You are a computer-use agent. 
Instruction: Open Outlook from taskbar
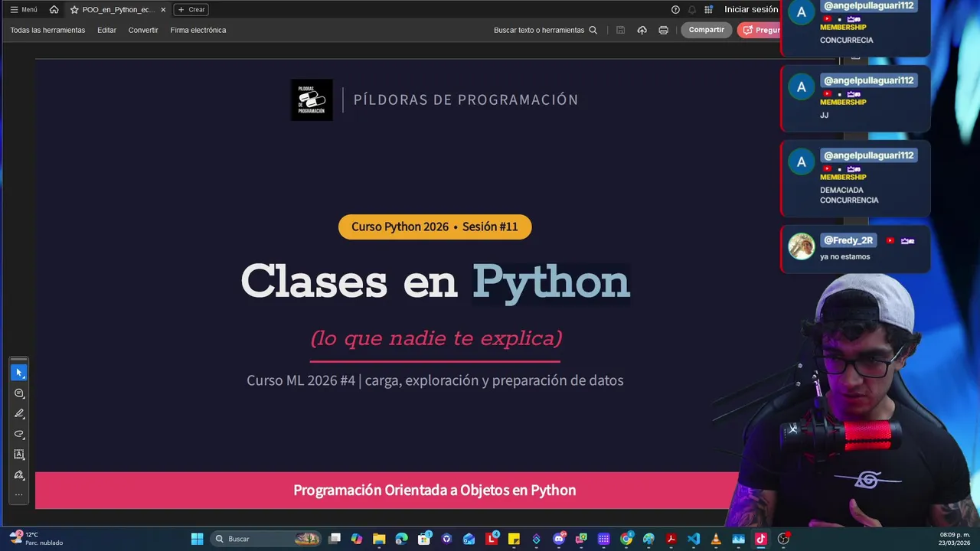[469, 539]
